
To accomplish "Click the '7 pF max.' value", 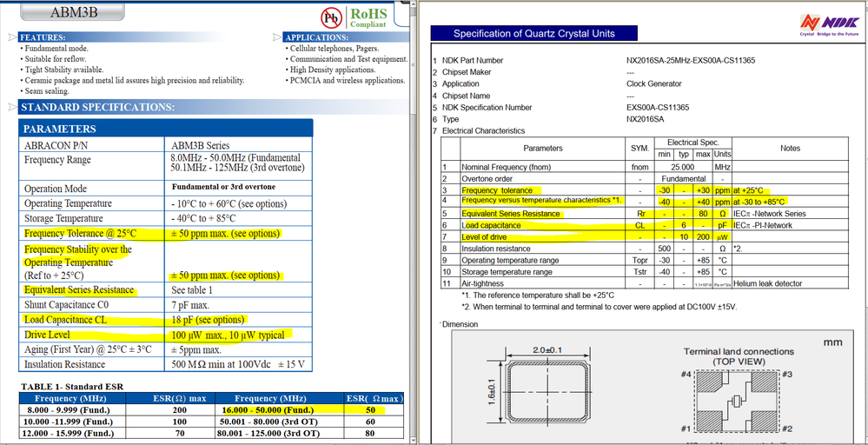I will [x=190, y=305].
